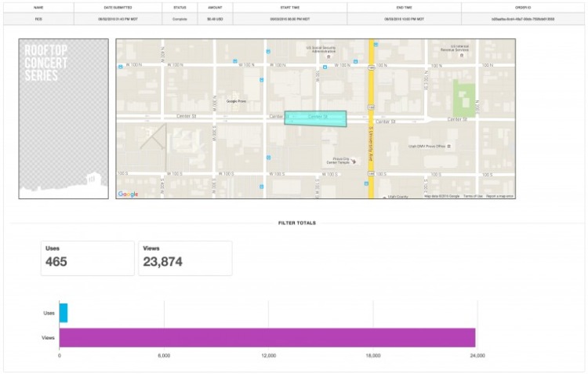
Task: Click the Rooftop Concert Series filter thumbnail
Action: 63,118
